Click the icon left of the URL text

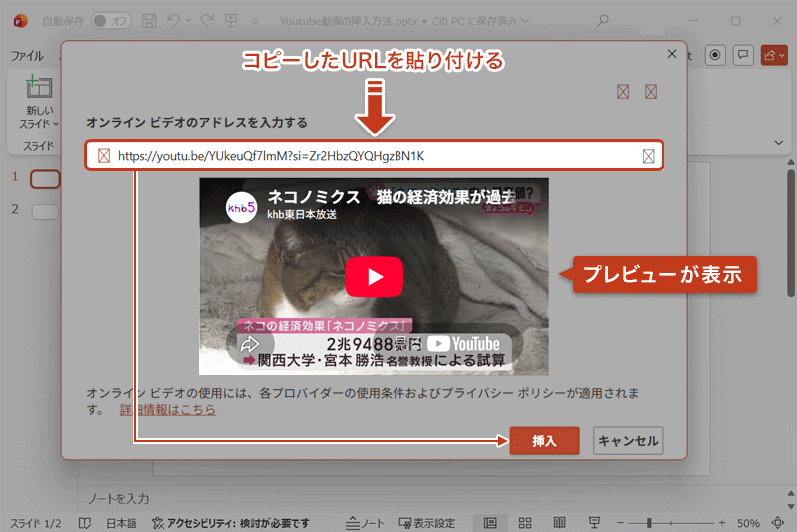(x=104, y=156)
